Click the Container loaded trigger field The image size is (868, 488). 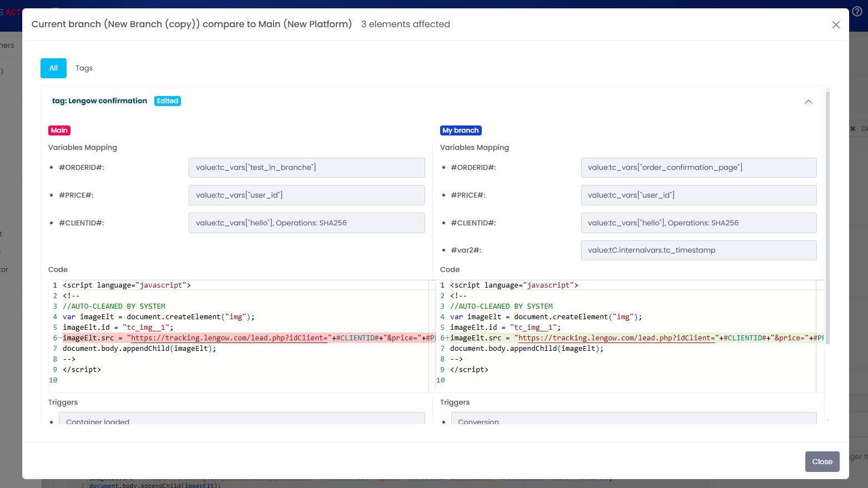click(x=241, y=419)
